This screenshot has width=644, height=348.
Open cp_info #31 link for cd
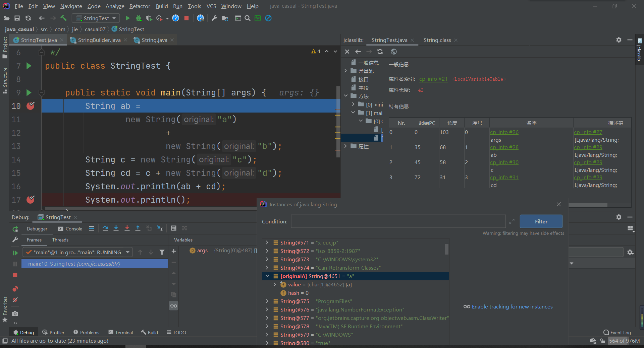(x=504, y=177)
